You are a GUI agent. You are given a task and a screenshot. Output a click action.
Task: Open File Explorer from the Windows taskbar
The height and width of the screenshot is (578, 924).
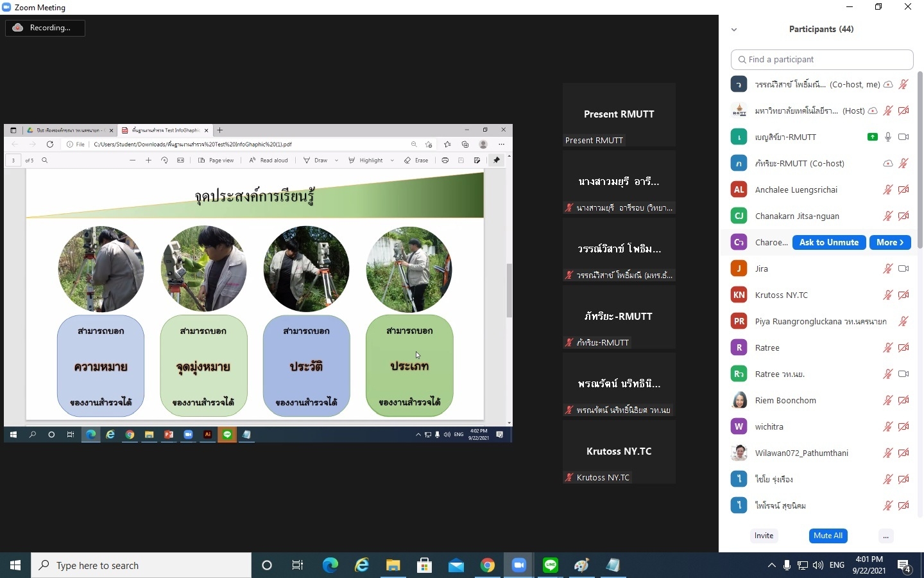tap(393, 565)
